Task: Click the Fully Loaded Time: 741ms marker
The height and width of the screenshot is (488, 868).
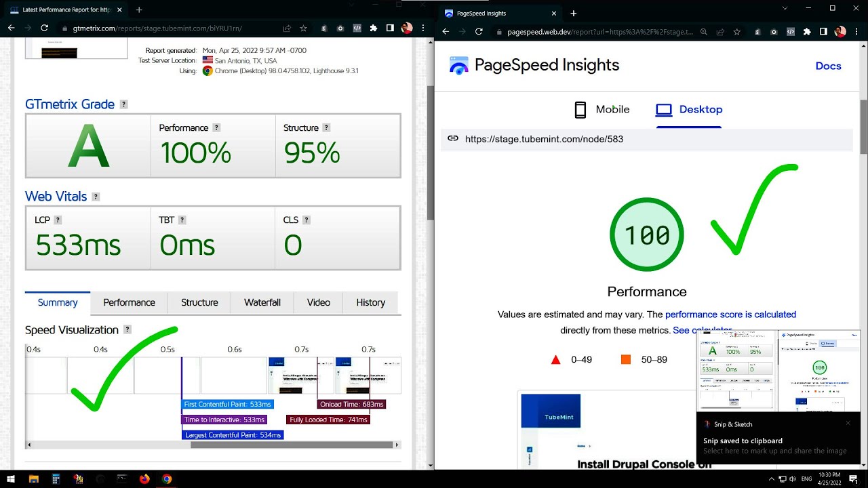Action: click(328, 420)
